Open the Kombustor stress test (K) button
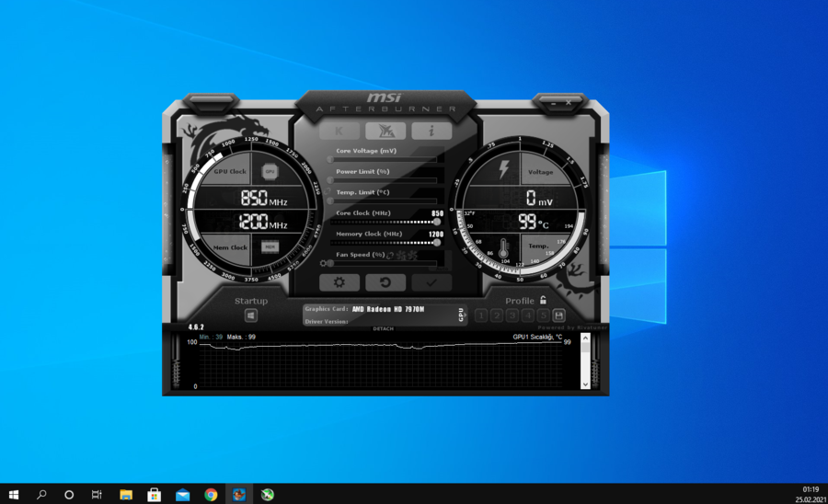 339,131
